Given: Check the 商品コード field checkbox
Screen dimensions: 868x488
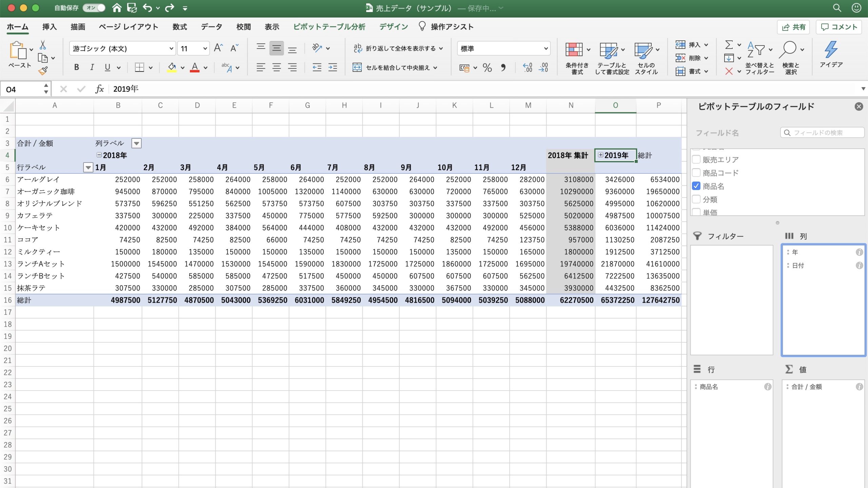Looking at the screenshot, I should (696, 172).
